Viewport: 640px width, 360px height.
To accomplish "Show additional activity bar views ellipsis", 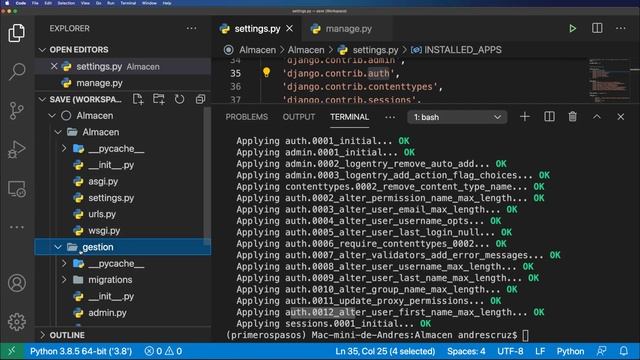I will pyautogui.click(x=17, y=227).
